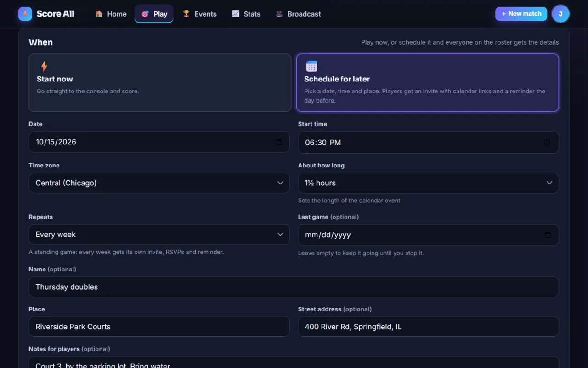Screen dimensions: 588x368
Task: Click 'A standing game: every week' hint text
Action: click(126, 252)
